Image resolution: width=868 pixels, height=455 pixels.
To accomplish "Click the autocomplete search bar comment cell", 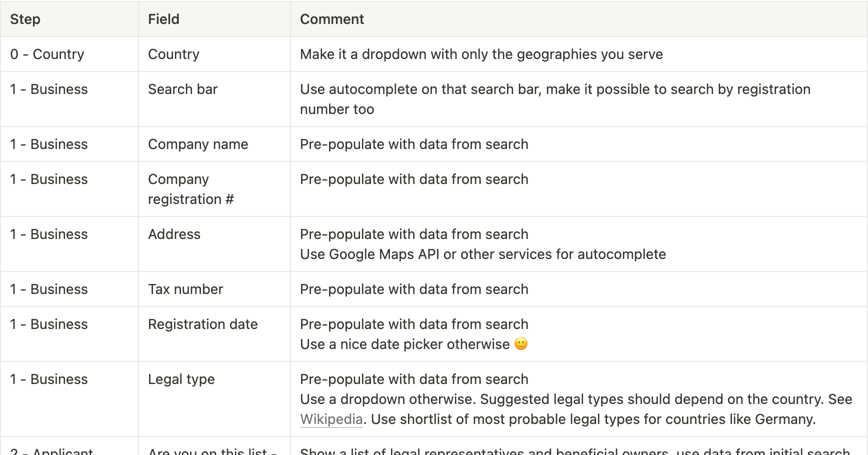I will coord(578,99).
